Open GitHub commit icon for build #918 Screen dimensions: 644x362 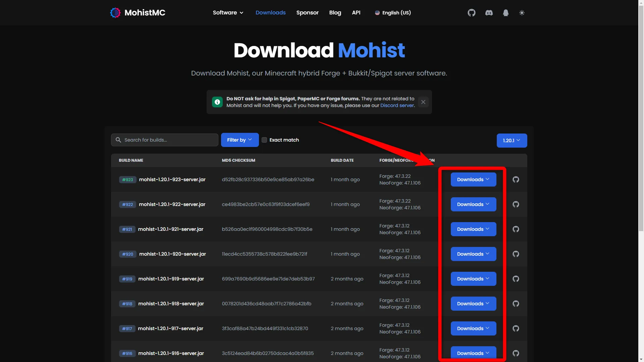click(516, 304)
